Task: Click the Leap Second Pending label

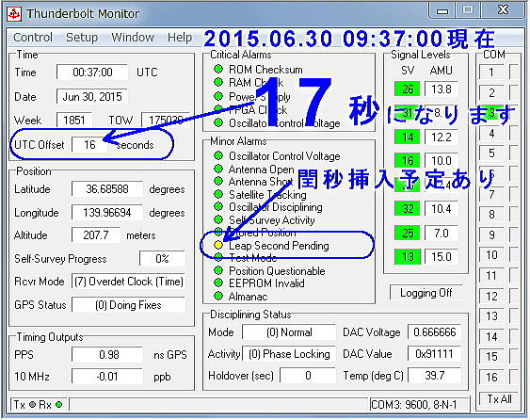Action: (279, 246)
